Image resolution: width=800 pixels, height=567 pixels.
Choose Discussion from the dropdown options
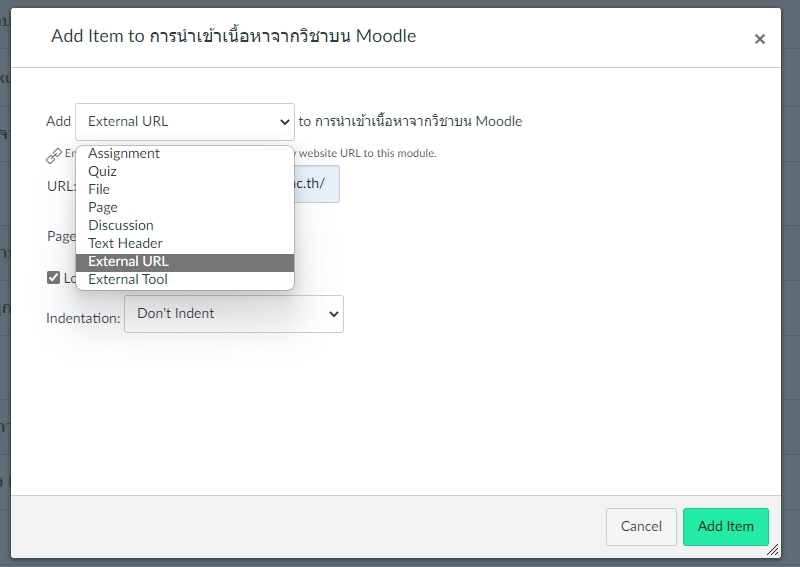tap(121, 225)
